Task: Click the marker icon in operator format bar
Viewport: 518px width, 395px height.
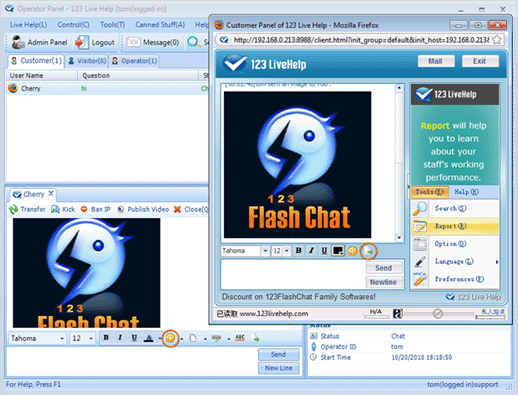Action: [x=216, y=338]
